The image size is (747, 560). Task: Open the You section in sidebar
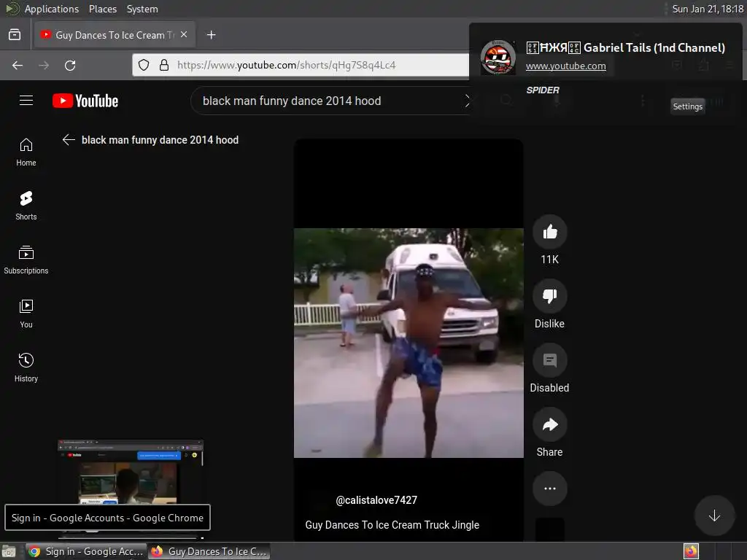point(26,314)
